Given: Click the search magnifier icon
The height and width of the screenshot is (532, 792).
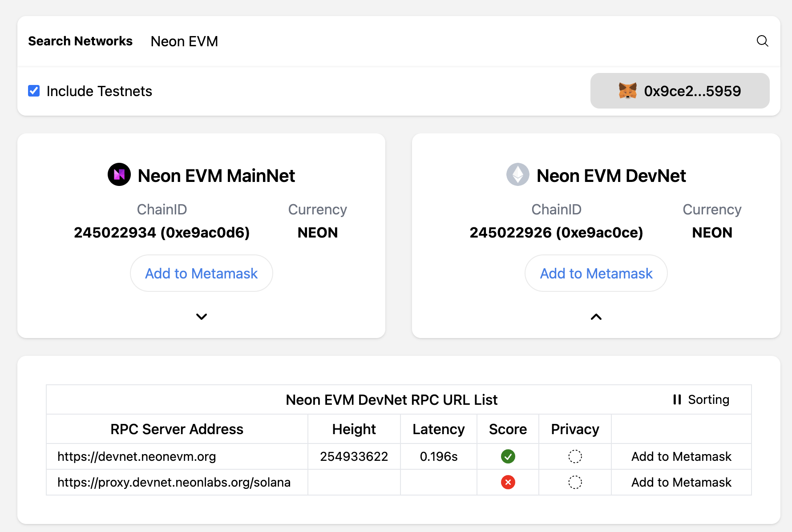Looking at the screenshot, I should (x=762, y=41).
